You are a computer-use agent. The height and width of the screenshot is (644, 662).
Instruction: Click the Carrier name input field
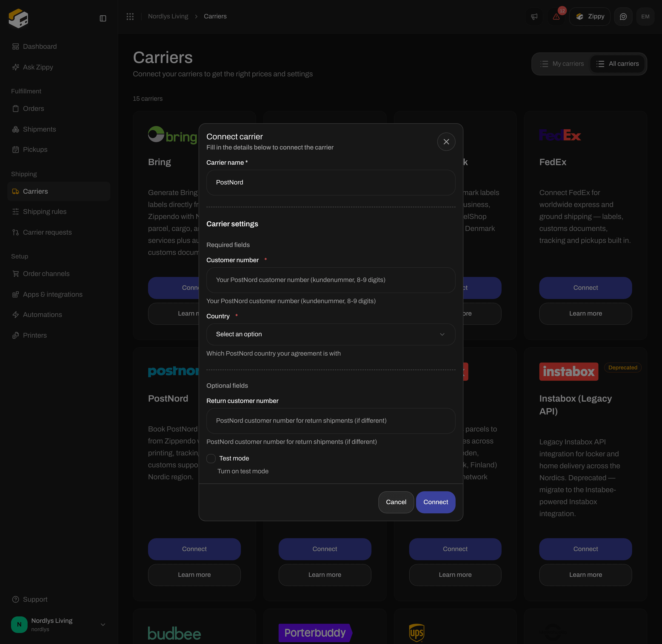331,182
